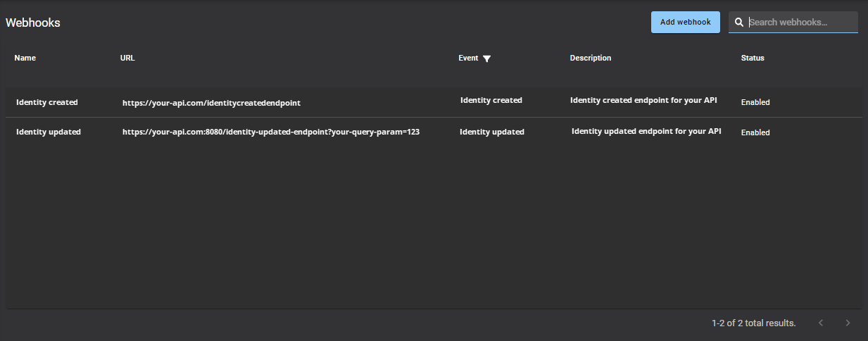Viewport: 868px width, 341px height.
Task: Open the Identity updated webhook row
Action: [x=48, y=132]
